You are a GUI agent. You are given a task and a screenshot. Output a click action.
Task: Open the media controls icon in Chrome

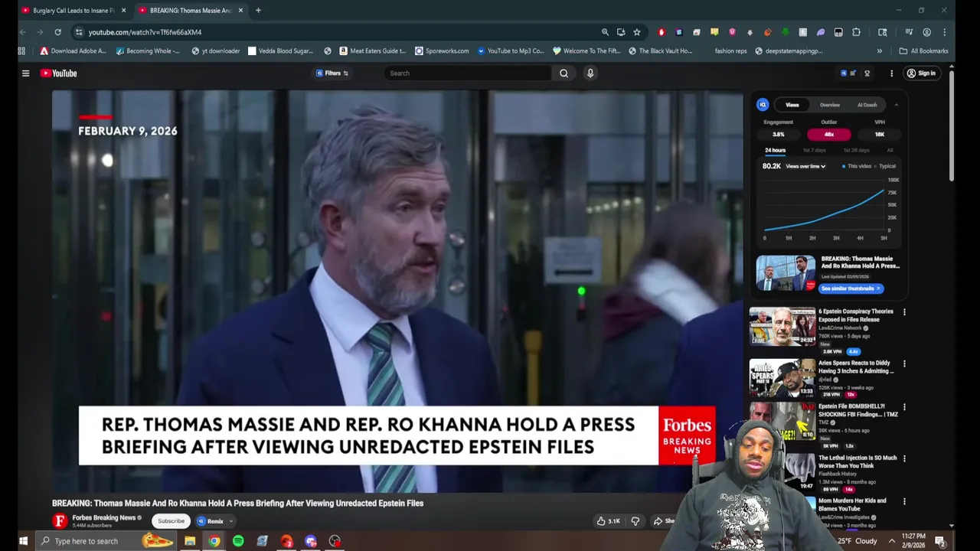pos(909,32)
